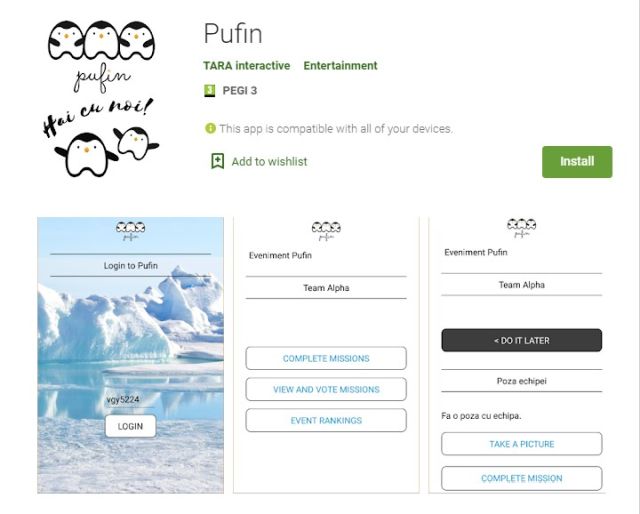Click the COMPLETE MISSION button
The image size is (640, 514).
click(x=521, y=478)
